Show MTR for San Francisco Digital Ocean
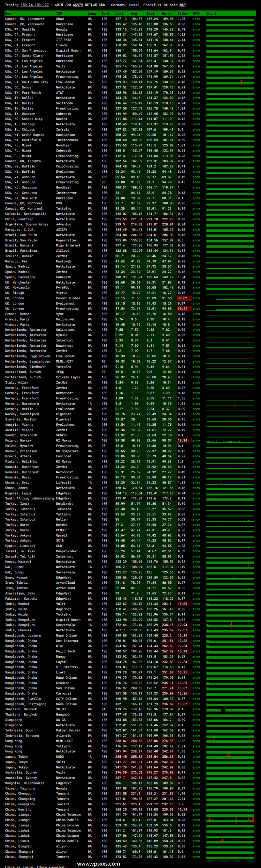The width and height of the screenshot is (261, 868). coord(196,51)
